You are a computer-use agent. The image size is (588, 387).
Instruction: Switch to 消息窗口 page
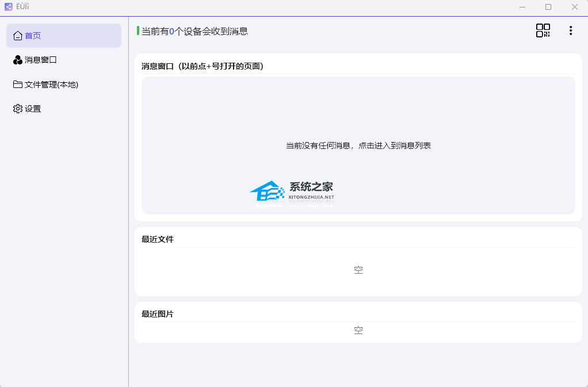64,60
